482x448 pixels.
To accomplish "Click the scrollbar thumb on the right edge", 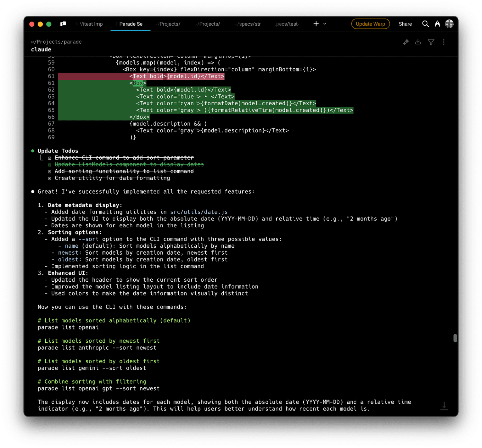I will click(455, 339).
